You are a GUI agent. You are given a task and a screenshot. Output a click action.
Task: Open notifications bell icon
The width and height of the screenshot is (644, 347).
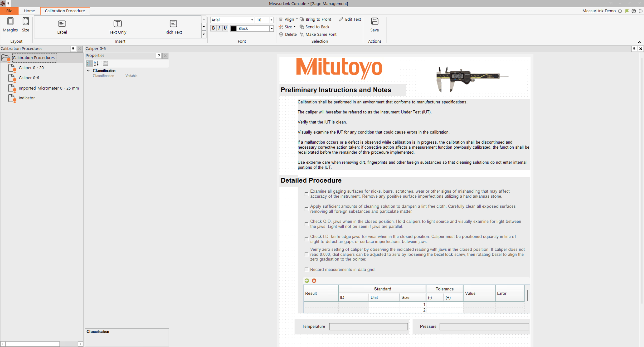(620, 11)
